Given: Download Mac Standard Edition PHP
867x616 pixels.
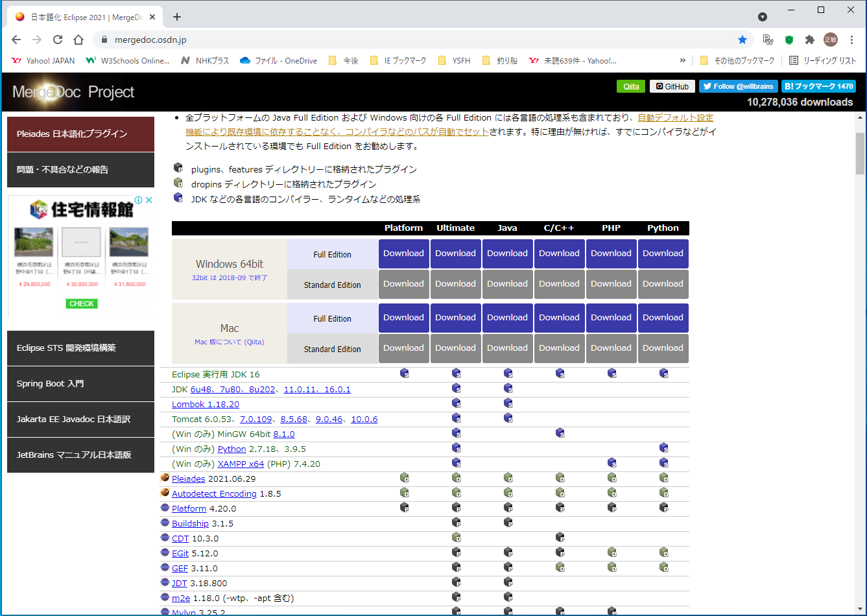Looking at the screenshot, I should point(612,348).
